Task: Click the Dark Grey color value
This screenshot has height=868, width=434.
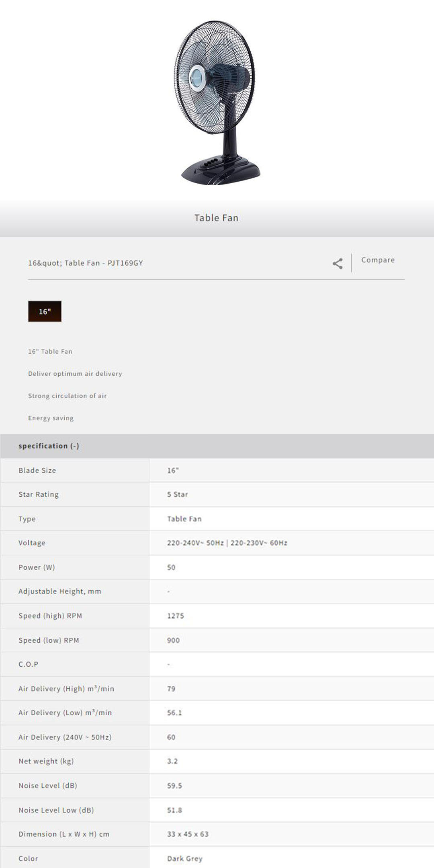Action: pyautogui.click(x=185, y=858)
